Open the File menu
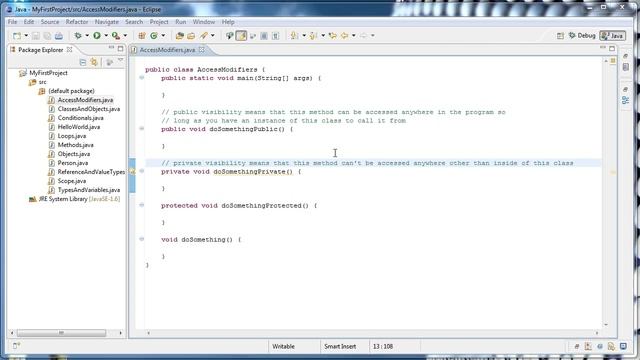640x360 pixels. [13, 22]
